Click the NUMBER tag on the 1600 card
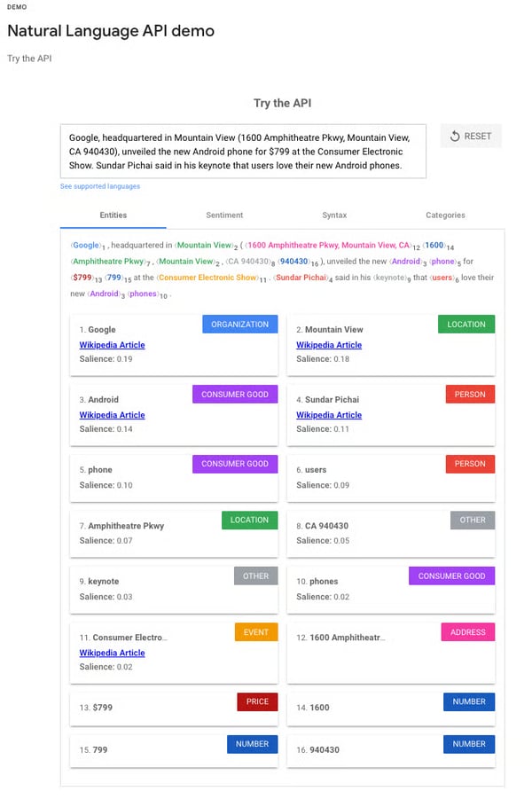The width and height of the screenshot is (532, 799). pyautogui.click(x=469, y=701)
